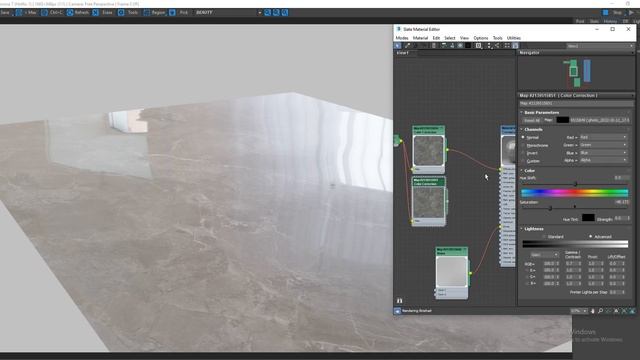This screenshot has height=360, width=640.
Task: Click the black color swatch in Basic Parameters
Action: coord(562,120)
